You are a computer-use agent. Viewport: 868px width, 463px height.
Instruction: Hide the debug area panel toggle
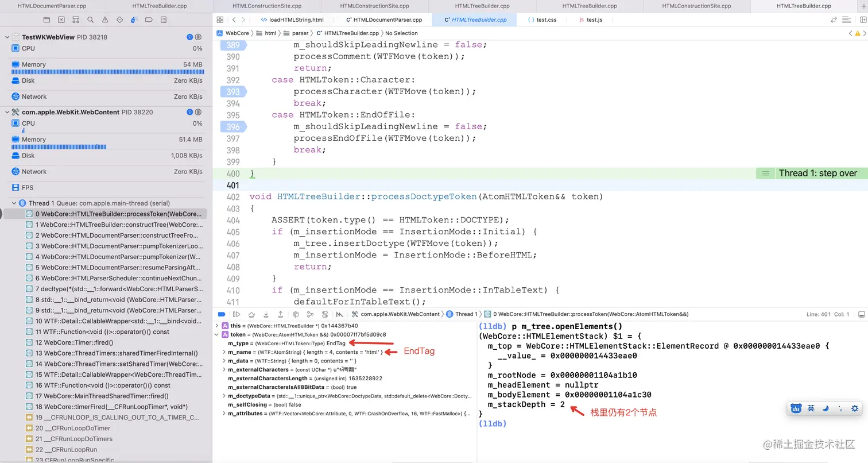coord(861,314)
